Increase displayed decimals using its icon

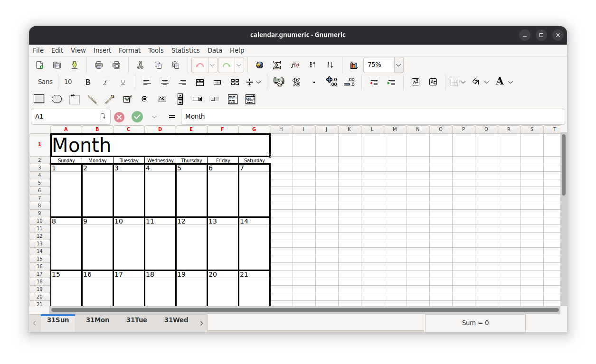click(331, 82)
